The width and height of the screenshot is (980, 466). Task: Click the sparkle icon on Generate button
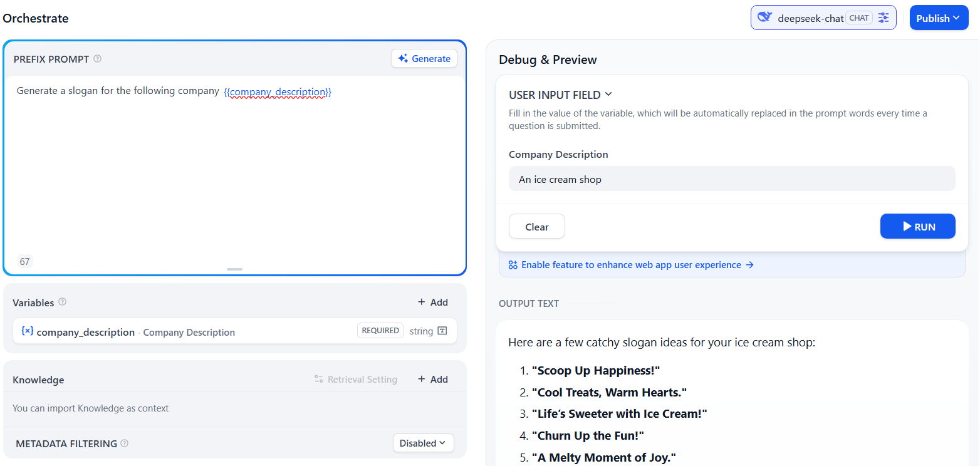[x=403, y=58]
